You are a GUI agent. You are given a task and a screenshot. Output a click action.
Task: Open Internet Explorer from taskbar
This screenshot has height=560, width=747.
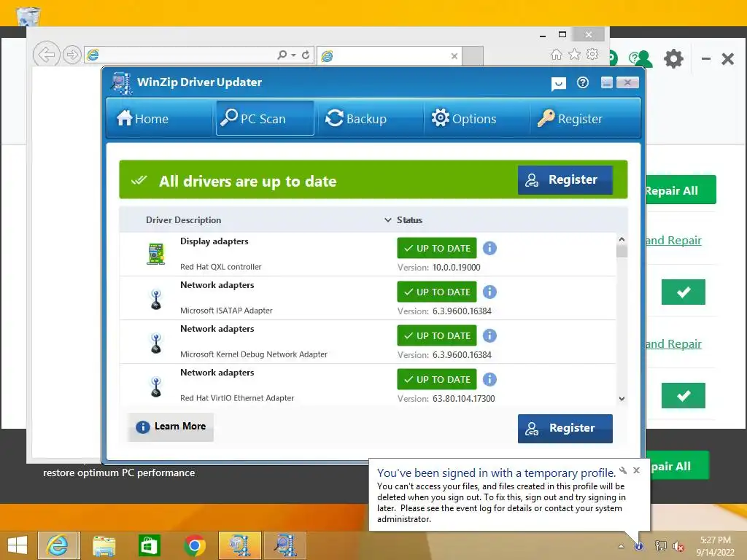click(58, 545)
